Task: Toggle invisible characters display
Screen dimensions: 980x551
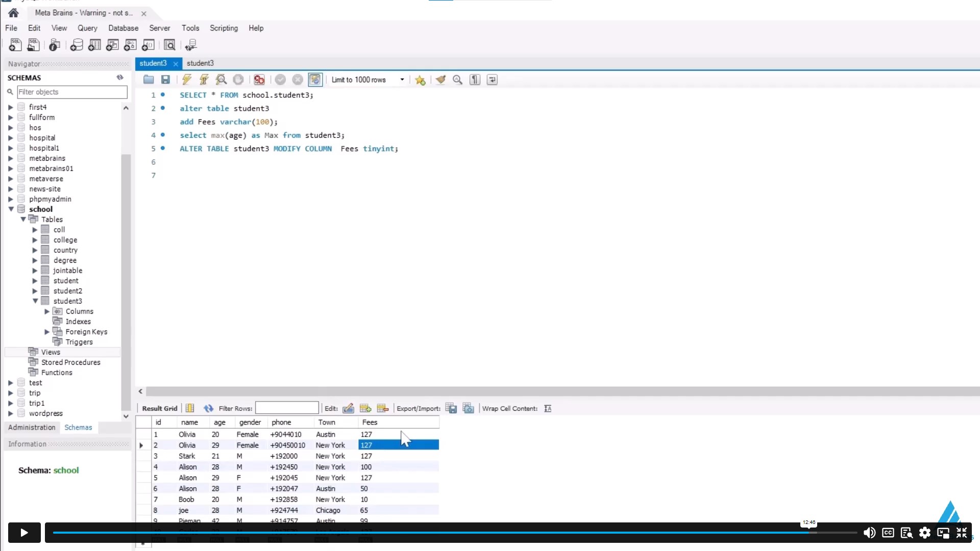Action: click(x=475, y=80)
